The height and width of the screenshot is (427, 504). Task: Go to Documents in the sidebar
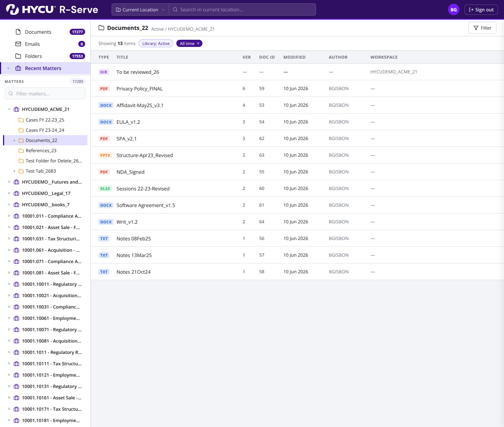point(45,32)
